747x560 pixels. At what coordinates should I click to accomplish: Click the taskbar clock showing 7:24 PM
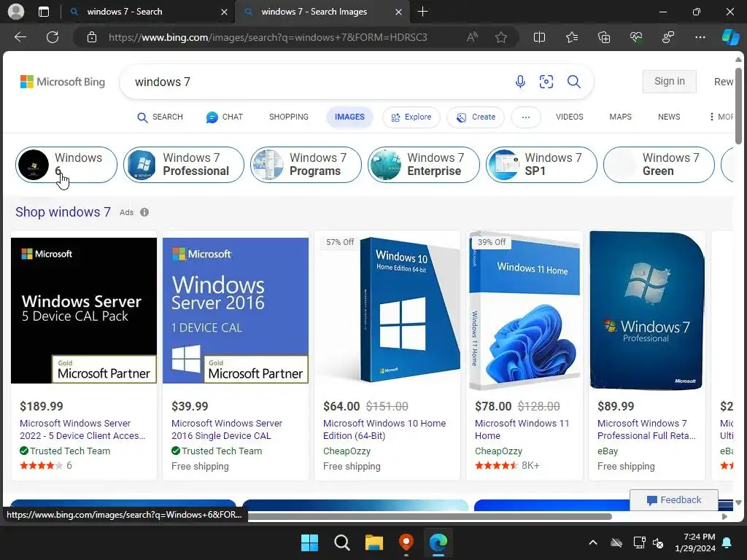pyautogui.click(x=695, y=542)
